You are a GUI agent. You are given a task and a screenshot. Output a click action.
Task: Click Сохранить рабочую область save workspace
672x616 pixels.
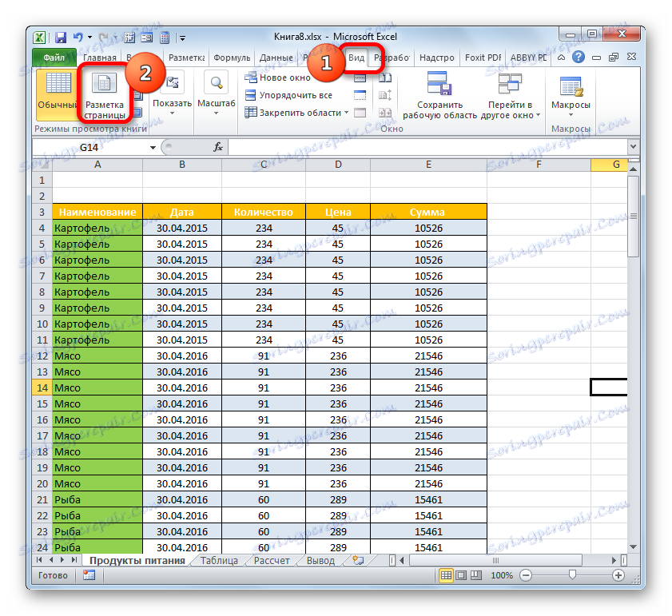coord(439,95)
